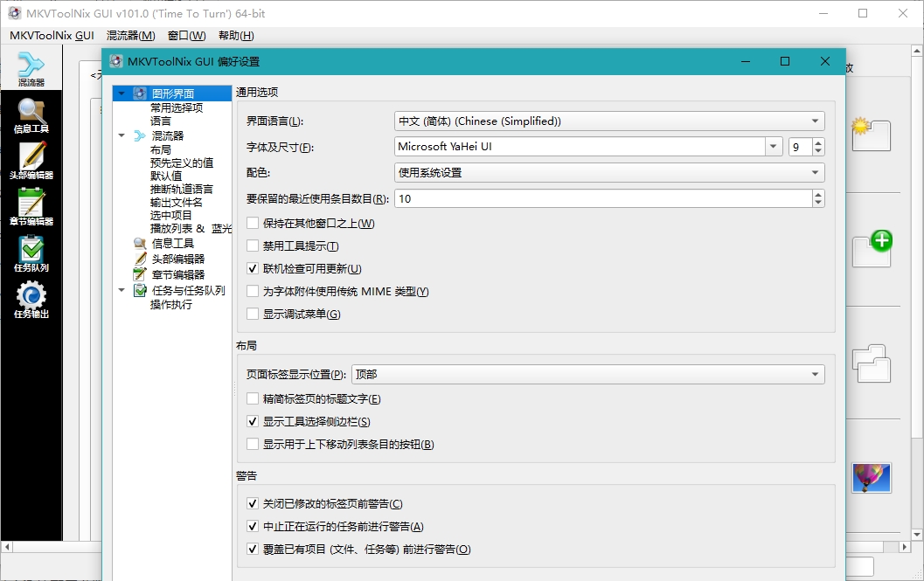
Task: Open the 章节编辑器 sidebar tool
Action: coord(31,207)
